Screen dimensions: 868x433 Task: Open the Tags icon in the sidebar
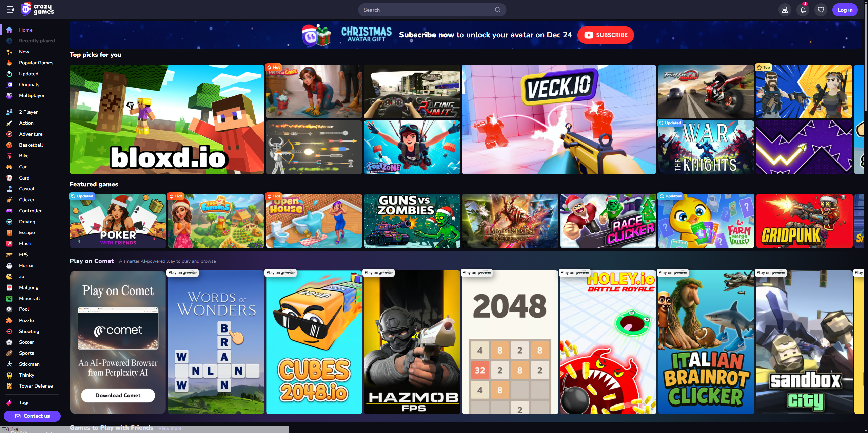(9, 402)
